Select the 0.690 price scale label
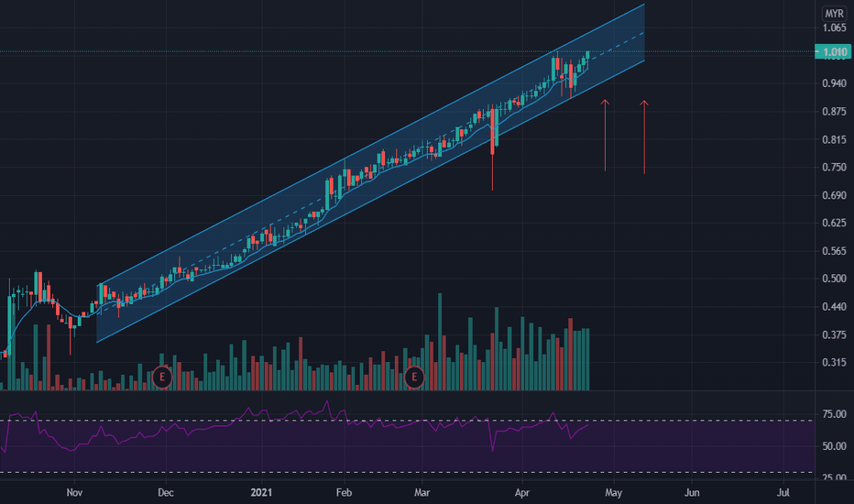This screenshot has height=504, width=854. [x=835, y=195]
